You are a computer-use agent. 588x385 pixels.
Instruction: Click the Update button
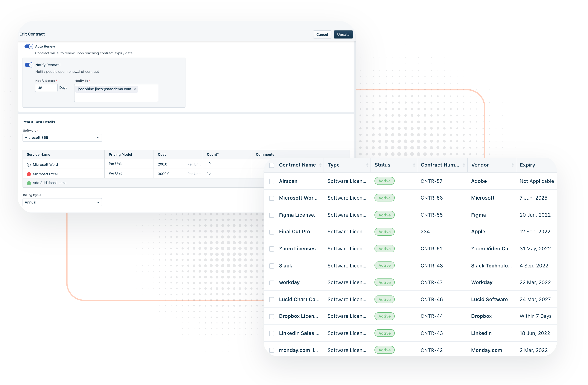[x=343, y=34]
